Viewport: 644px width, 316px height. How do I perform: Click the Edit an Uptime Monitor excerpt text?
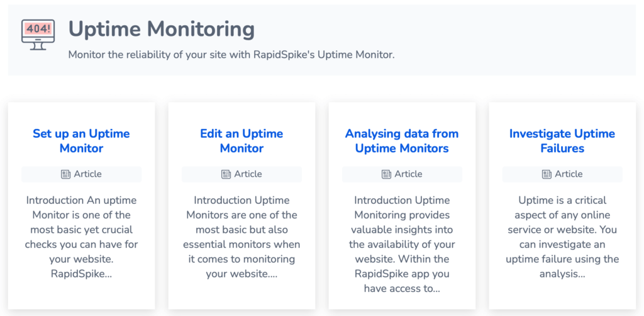[x=241, y=237]
